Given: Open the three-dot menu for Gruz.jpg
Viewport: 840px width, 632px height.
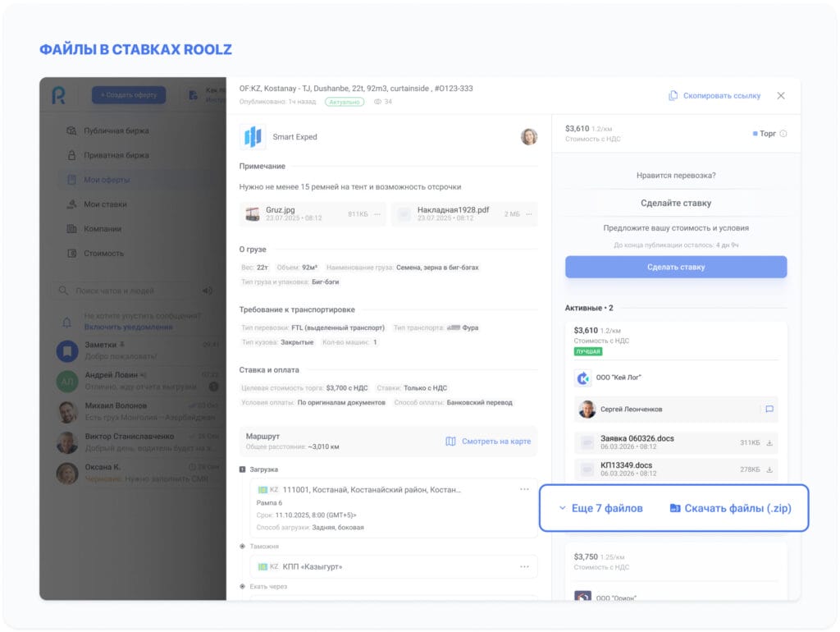Looking at the screenshot, I should [x=377, y=214].
